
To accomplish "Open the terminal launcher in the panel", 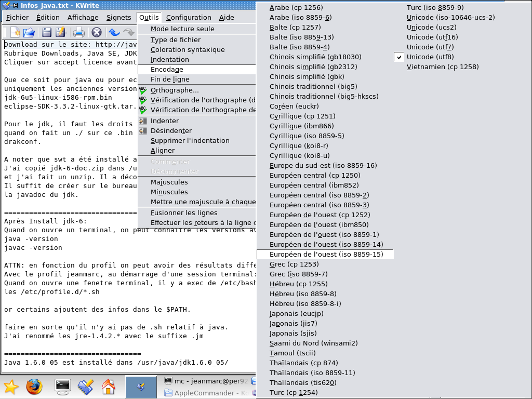I will point(63,387).
